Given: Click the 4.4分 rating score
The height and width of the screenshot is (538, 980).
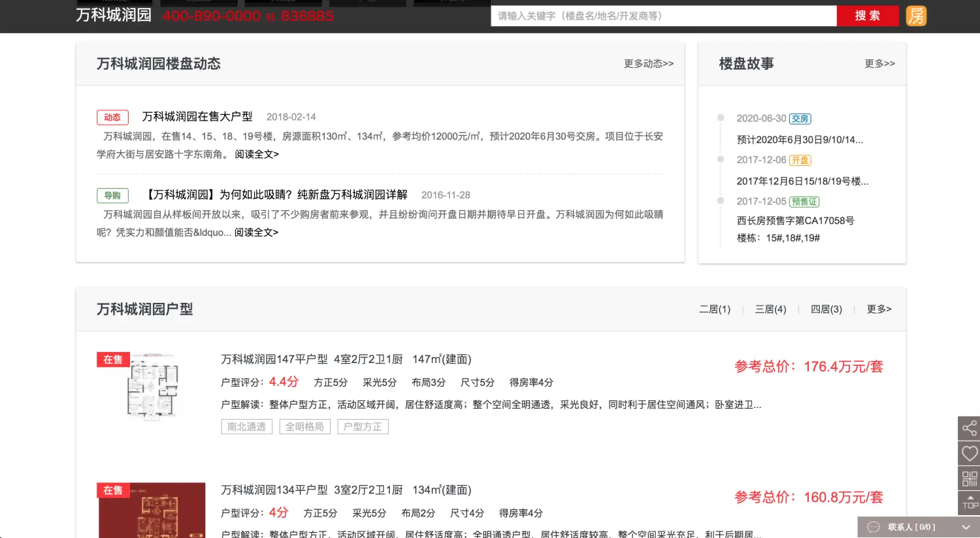Looking at the screenshot, I should [284, 382].
